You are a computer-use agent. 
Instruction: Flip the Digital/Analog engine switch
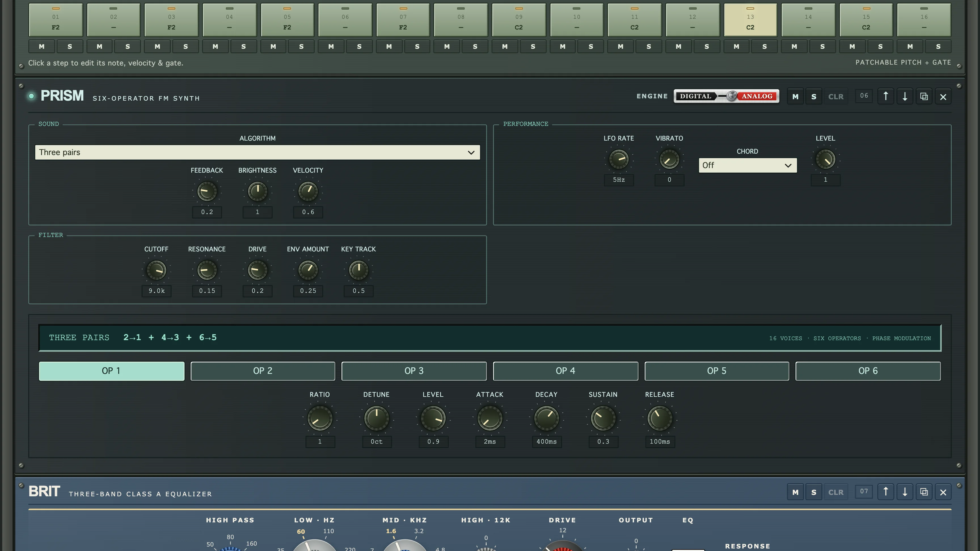(x=726, y=96)
